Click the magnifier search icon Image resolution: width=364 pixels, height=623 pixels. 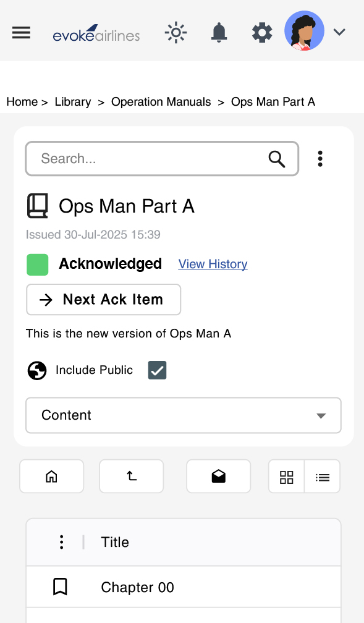click(277, 159)
